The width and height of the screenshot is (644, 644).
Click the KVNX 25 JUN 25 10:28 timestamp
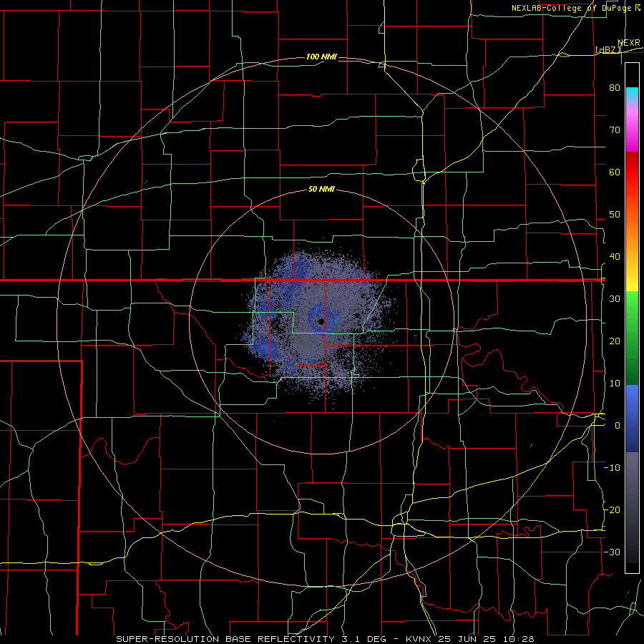pos(470,639)
